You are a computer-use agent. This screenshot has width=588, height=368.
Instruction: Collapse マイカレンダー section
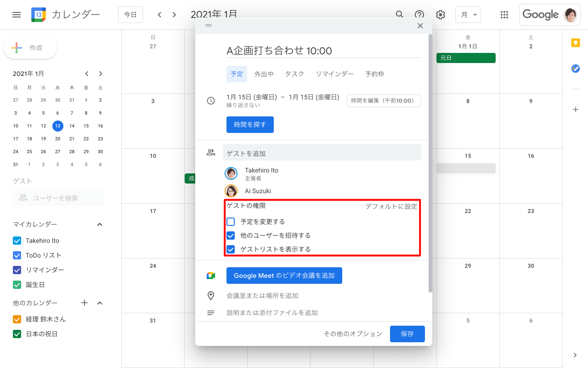pos(100,224)
